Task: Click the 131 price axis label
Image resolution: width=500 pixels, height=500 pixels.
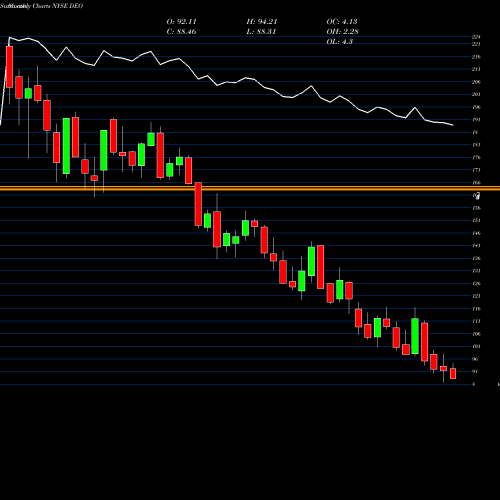Action: pyautogui.click(x=476, y=271)
